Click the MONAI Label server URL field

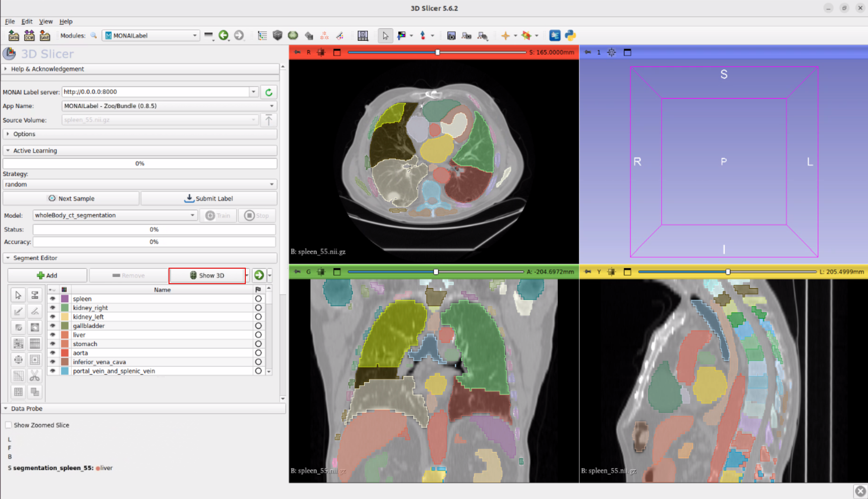[x=156, y=92]
